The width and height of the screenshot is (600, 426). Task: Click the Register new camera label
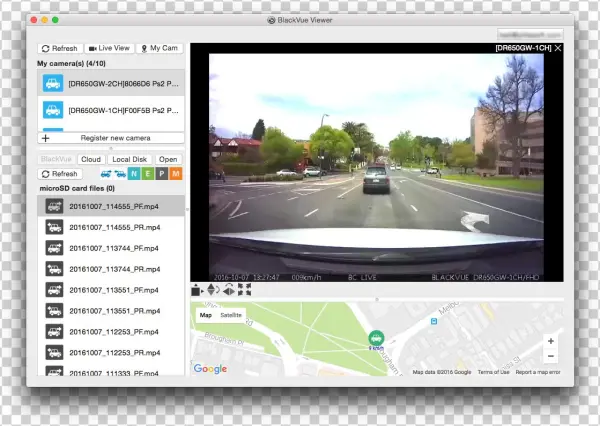pos(115,138)
